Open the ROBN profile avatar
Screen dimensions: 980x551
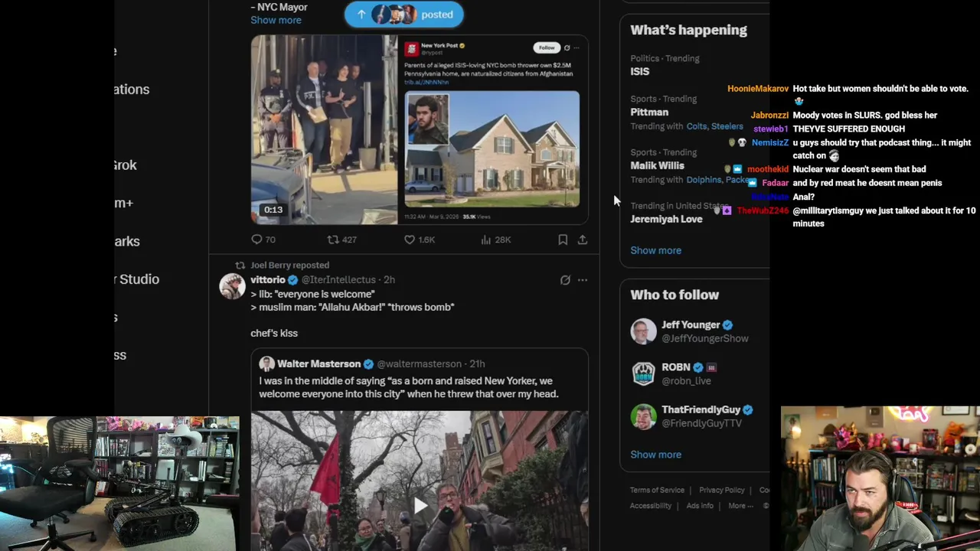click(643, 373)
